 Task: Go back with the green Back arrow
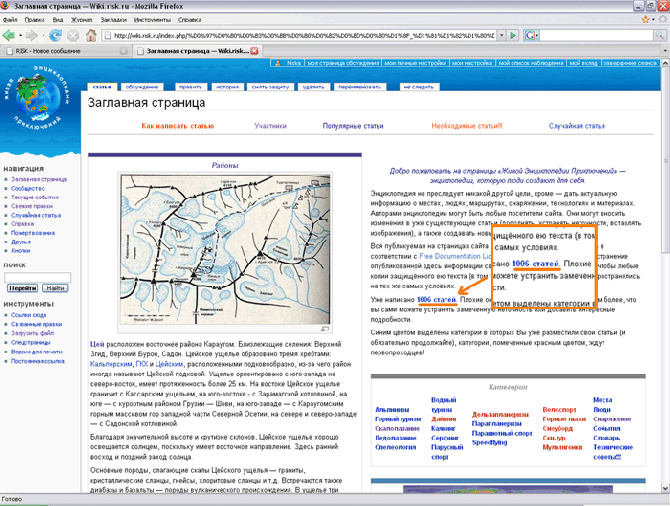[8, 35]
